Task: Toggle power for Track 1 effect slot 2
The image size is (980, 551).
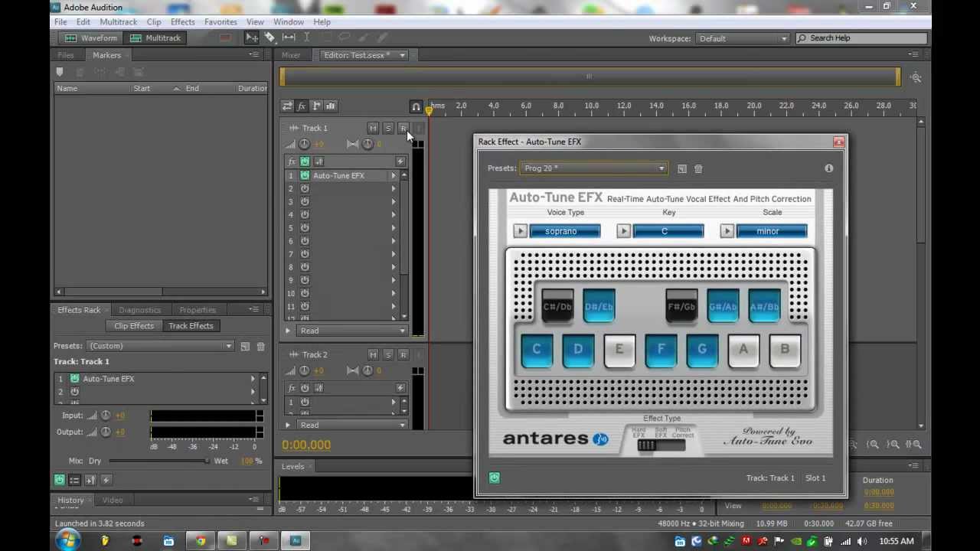Action: pyautogui.click(x=305, y=188)
